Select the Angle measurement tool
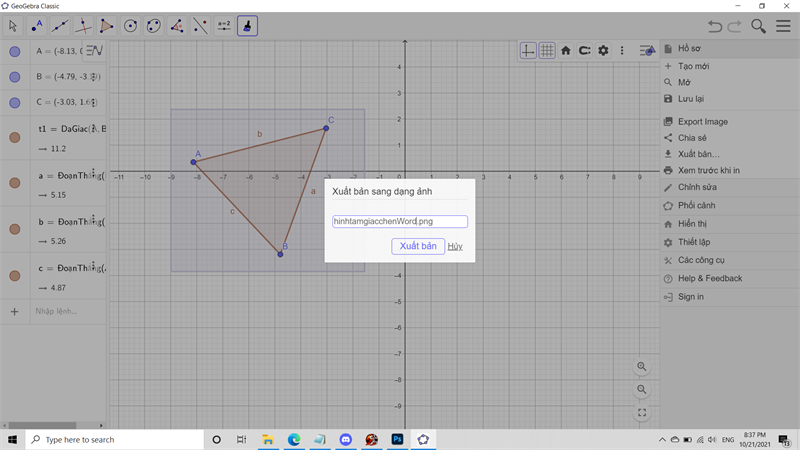The width and height of the screenshot is (800, 450). (177, 26)
